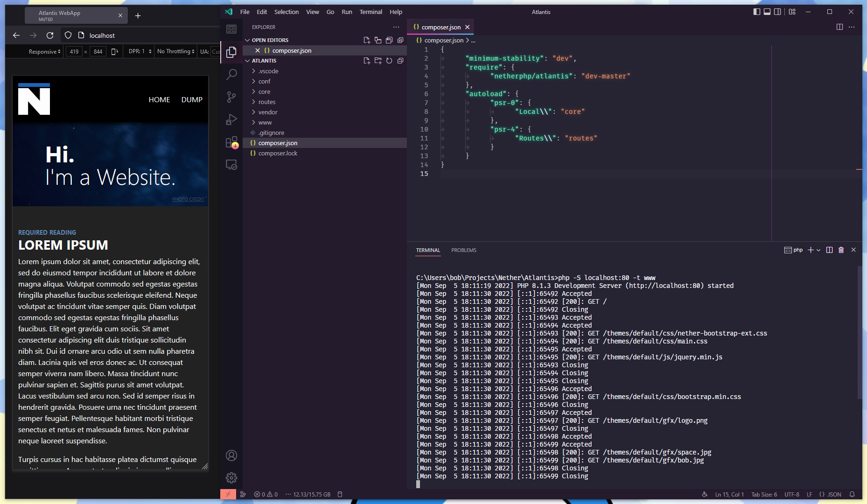Image resolution: width=867 pixels, height=504 pixels.
Task: Collapse all folders in ATLANTIS explorer
Action: point(400,61)
